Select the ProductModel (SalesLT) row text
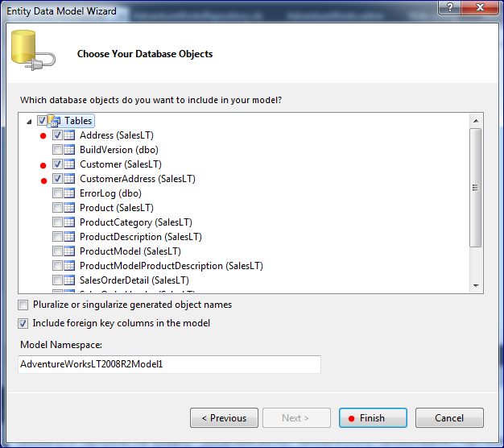This screenshot has height=448, width=504. pyautogui.click(x=130, y=251)
